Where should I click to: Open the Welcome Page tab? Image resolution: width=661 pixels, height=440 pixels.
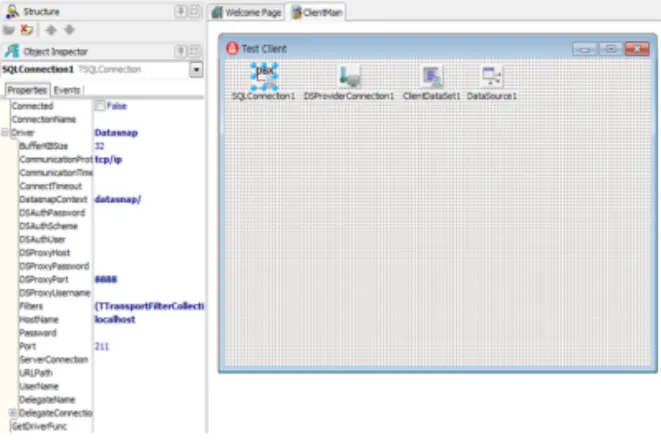[247, 13]
